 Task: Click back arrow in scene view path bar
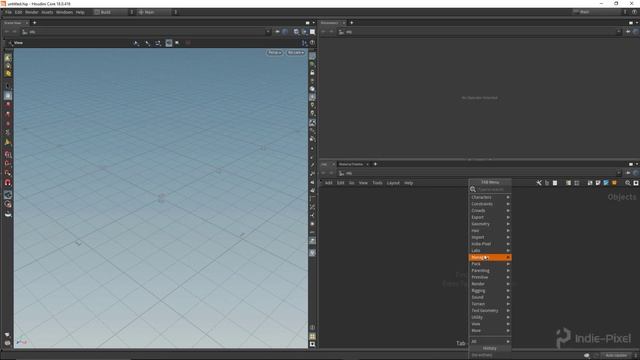tap(7, 32)
